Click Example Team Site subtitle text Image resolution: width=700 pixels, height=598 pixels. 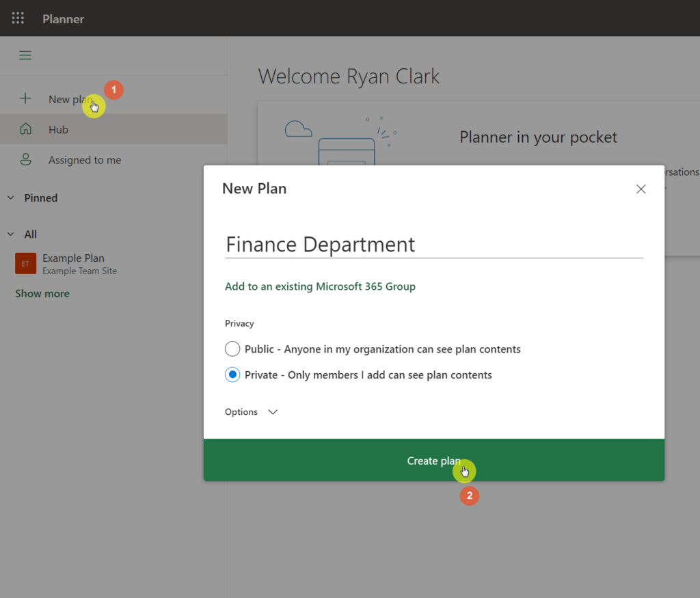79,271
